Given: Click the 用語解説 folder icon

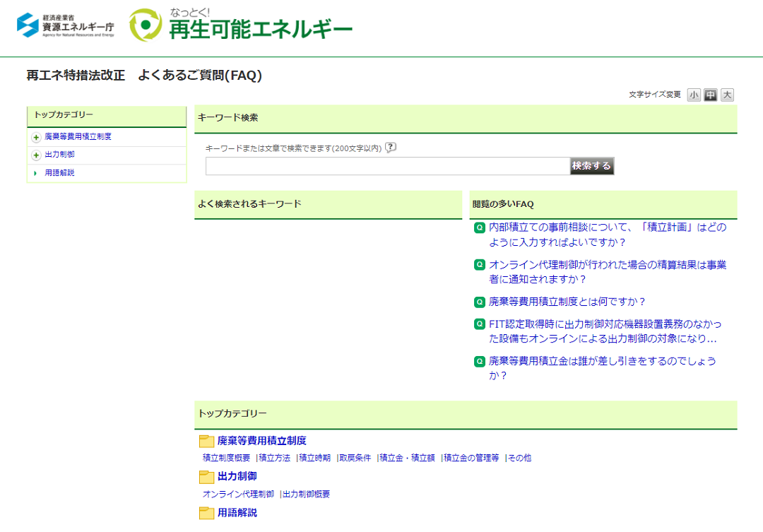Looking at the screenshot, I should [206, 513].
